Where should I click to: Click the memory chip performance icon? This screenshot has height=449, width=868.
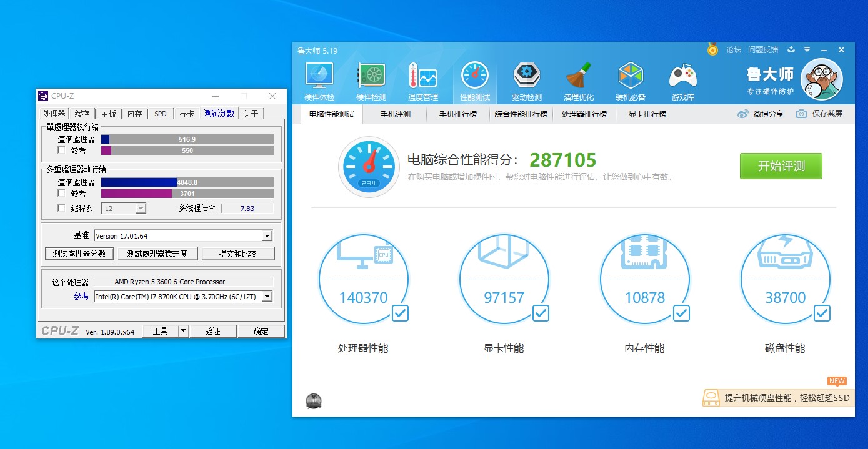(x=644, y=253)
